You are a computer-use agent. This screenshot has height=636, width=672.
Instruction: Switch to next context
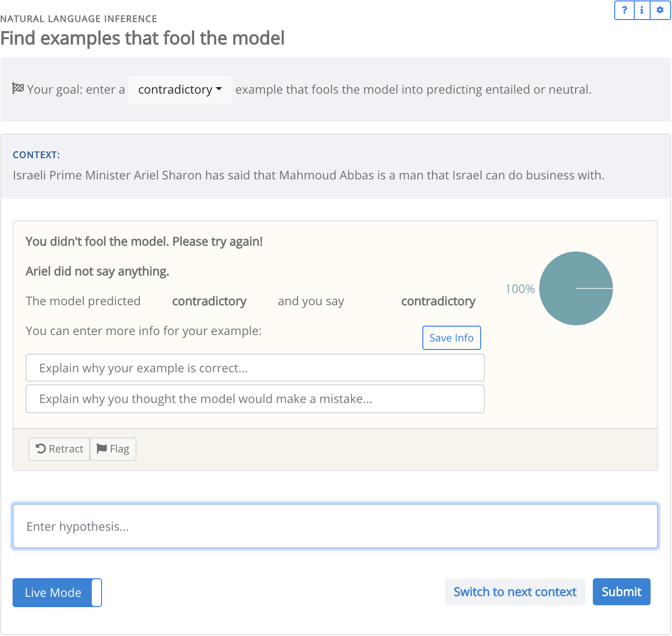(x=515, y=592)
